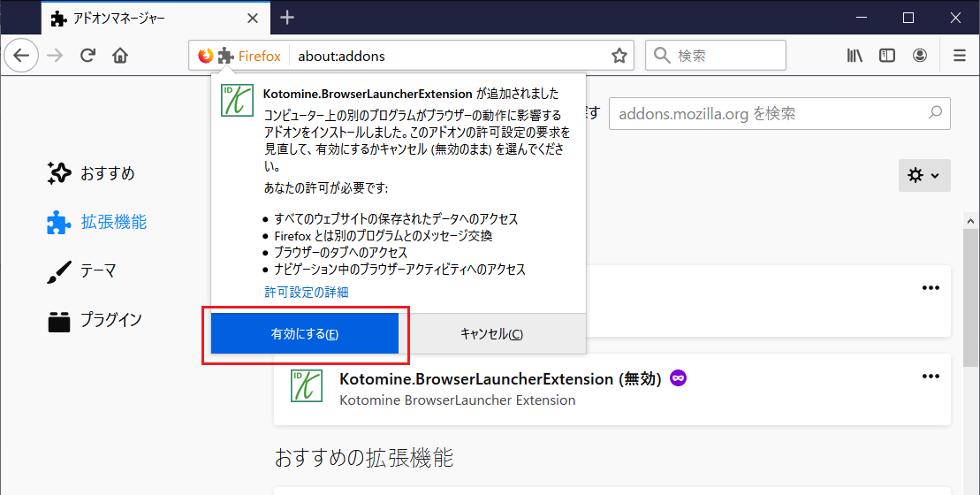Open the three-dot menu of the top extension card
Screen dimensions: 980x495
pos(931,287)
